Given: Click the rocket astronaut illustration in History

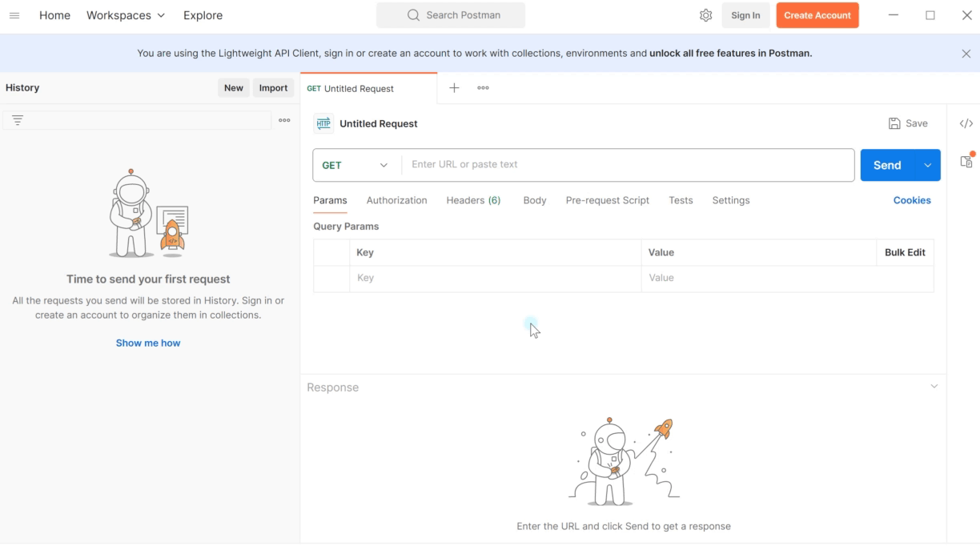Looking at the screenshot, I should [148, 213].
